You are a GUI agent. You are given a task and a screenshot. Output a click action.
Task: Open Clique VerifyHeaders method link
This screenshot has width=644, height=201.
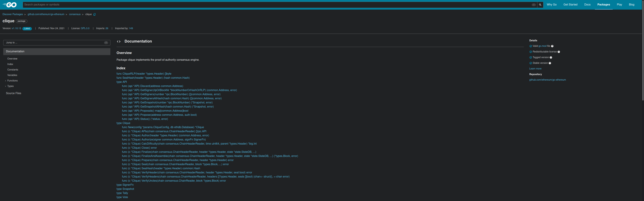coord(206,177)
